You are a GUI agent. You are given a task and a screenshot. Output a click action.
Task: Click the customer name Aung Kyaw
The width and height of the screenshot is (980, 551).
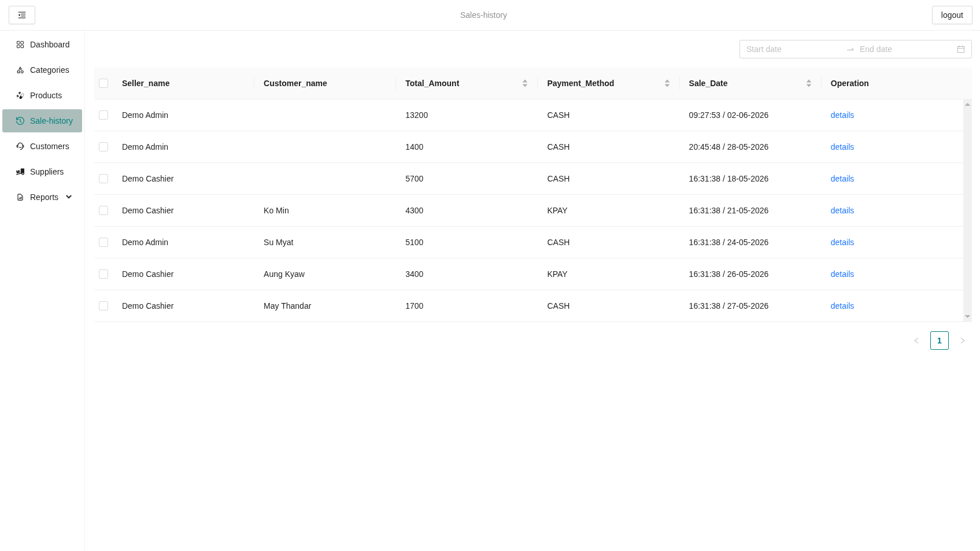coord(284,274)
